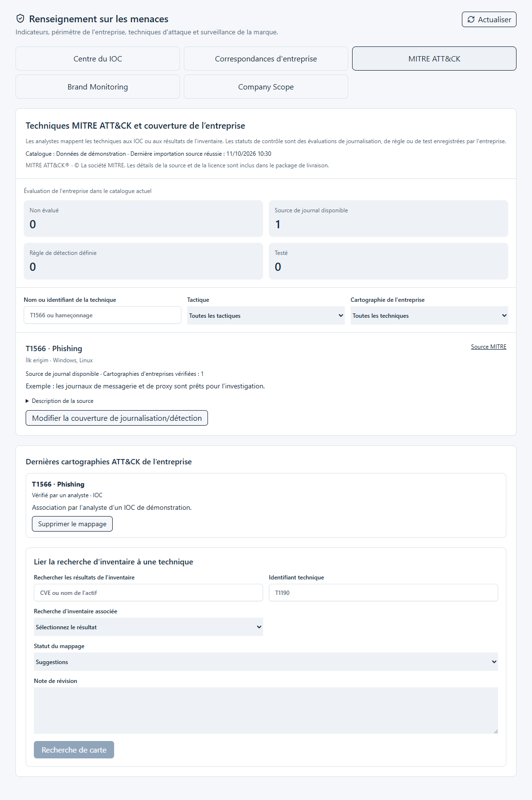532x800 pixels.
Task: Click the Non évalué stat card
Action: pos(143,219)
